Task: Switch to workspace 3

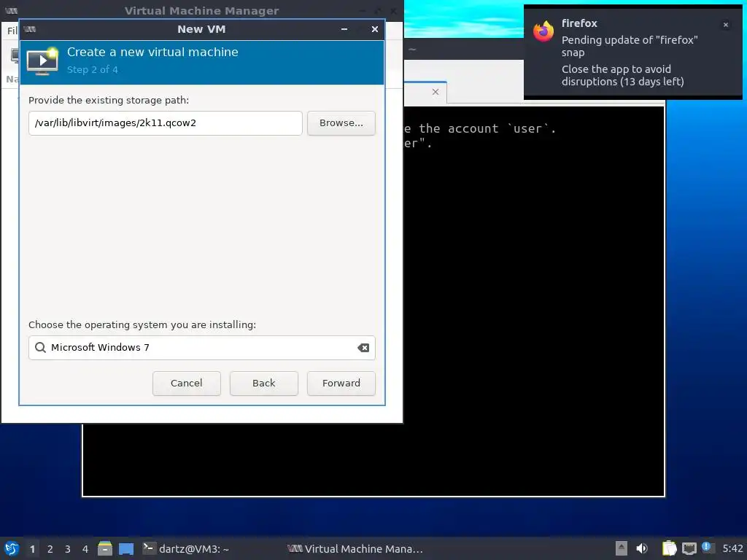Action: (x=68, y=549)
